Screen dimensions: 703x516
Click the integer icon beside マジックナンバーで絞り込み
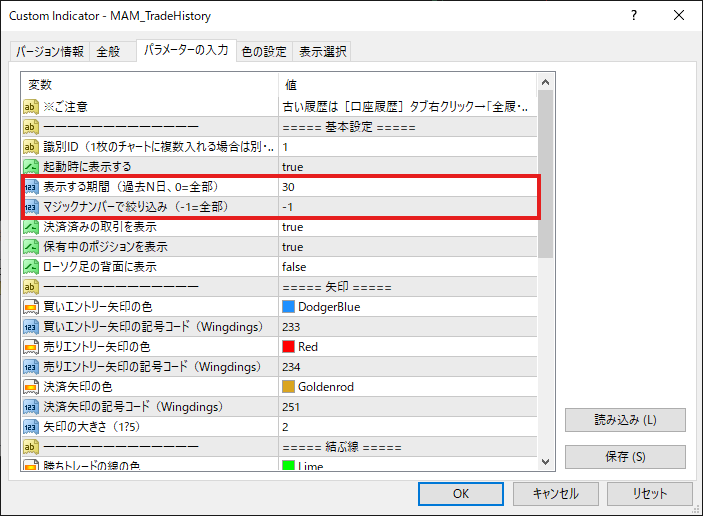[x=30, y=207]
